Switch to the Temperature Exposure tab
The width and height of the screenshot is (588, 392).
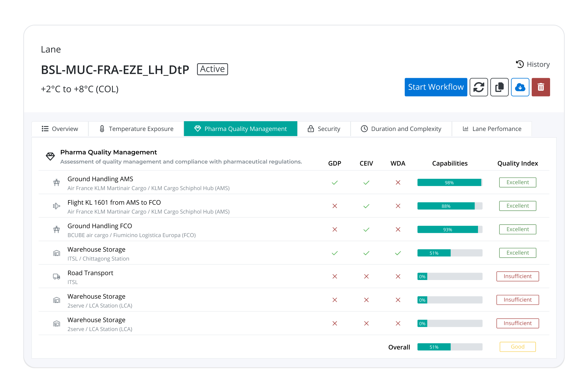pyautogui.click(x=136, y=129)
